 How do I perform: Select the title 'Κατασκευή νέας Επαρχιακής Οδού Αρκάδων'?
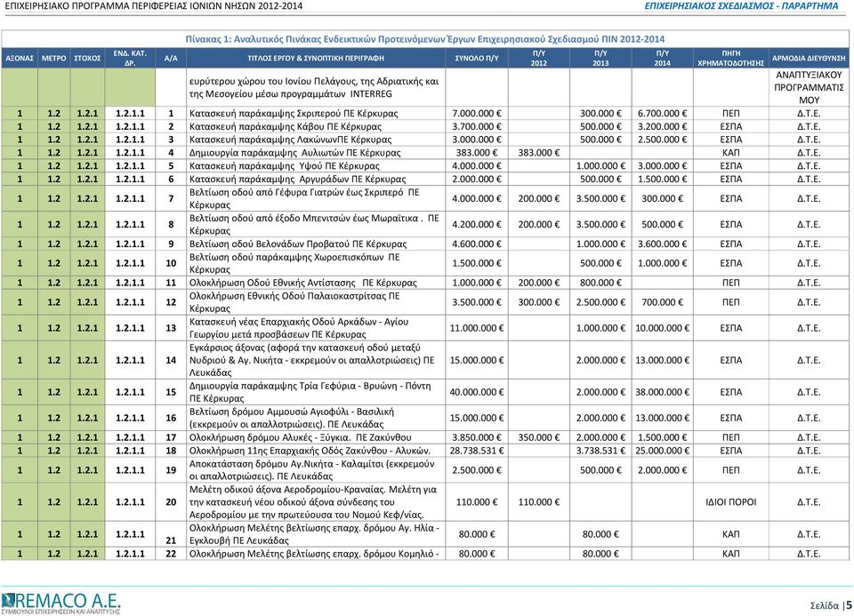(x=299, y=328)
